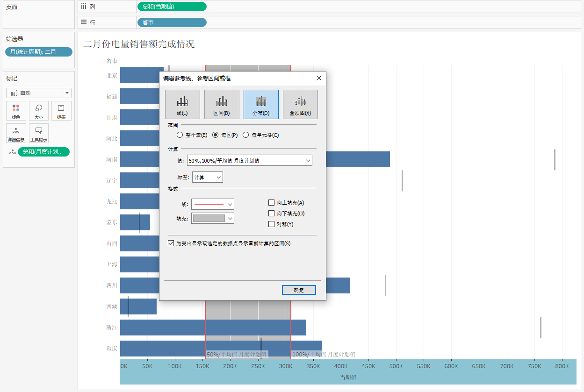Viewport: 584px width, 392px height.
Task: Open the 详细信息 marks card
Action: [16, 134]
